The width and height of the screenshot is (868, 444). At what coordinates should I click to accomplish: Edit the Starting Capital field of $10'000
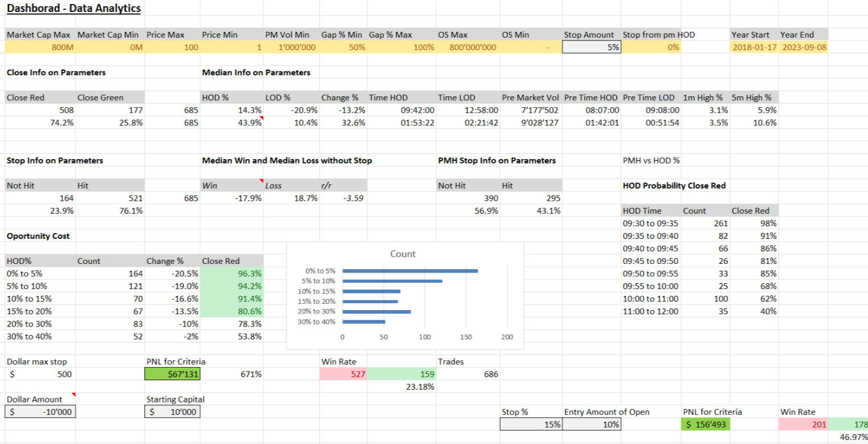(x=171, y=411)
